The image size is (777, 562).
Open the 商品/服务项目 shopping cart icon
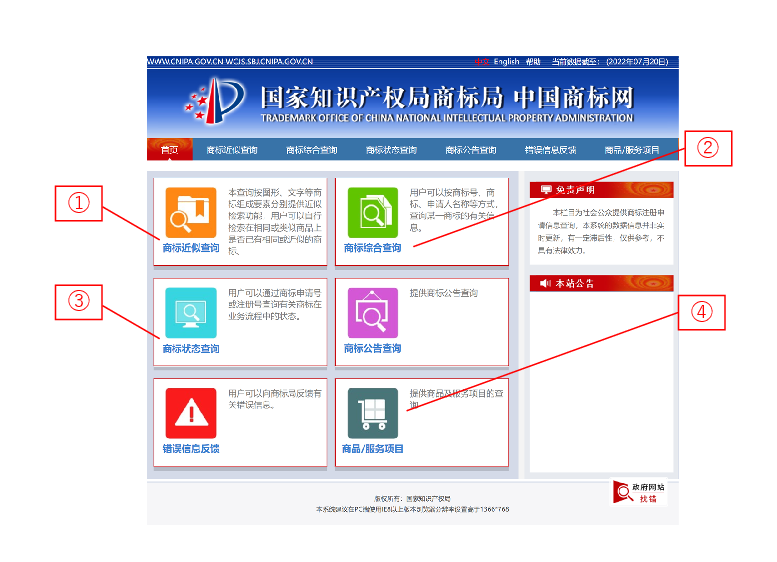[373, 413]
